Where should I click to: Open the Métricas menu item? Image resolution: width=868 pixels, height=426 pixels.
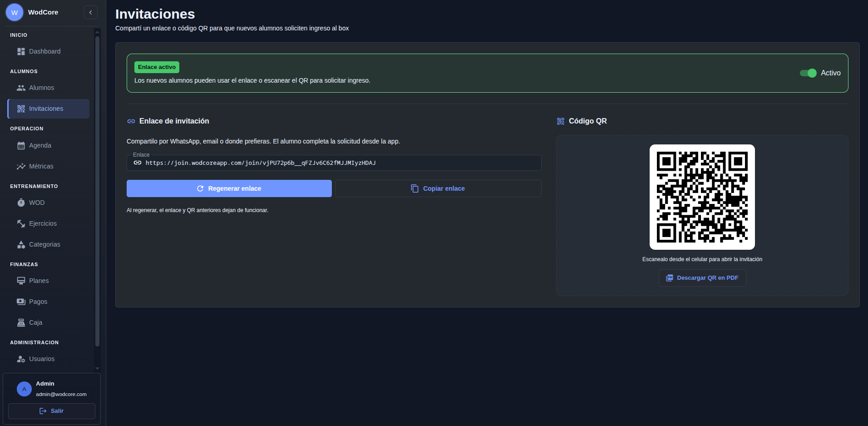coord(49,166)
